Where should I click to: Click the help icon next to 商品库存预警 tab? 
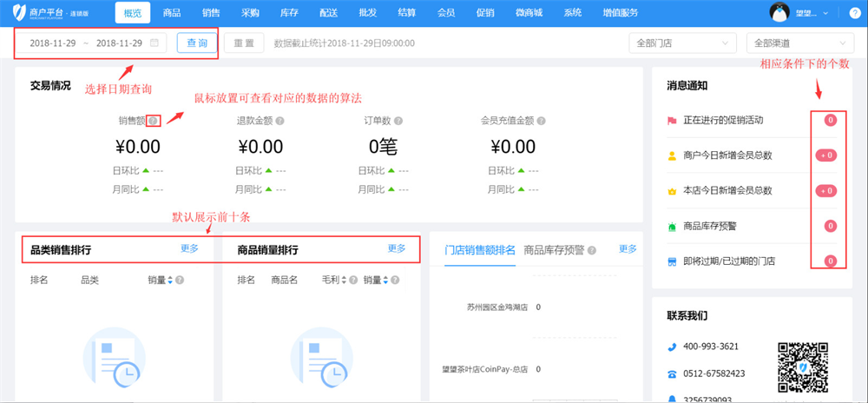click(x=592, y=250)
